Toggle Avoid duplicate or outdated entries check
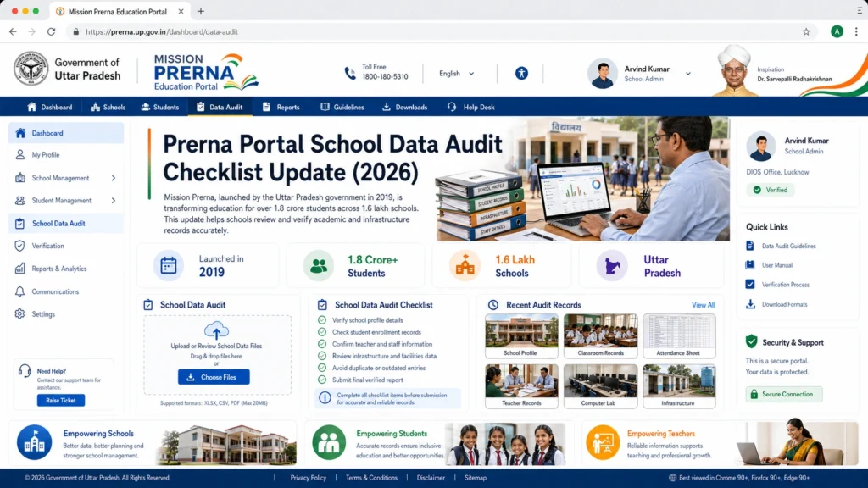Screen dimensions: 868x488 [x=321, y=368]
